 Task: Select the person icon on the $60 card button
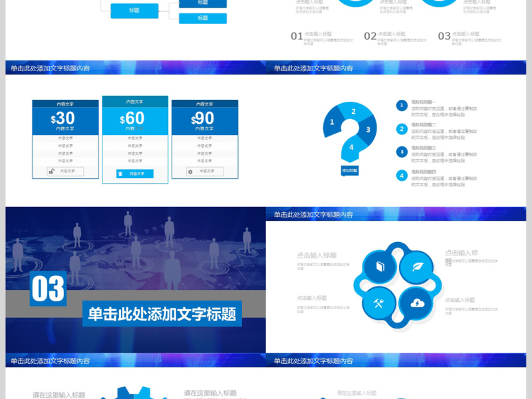click(x=120, y=173)
